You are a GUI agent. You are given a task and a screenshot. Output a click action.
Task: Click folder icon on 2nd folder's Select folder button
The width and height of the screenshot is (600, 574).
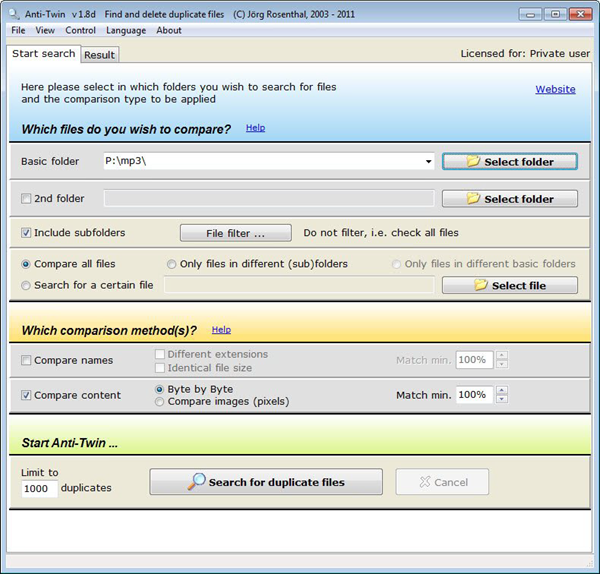click(x=473, y=199)
